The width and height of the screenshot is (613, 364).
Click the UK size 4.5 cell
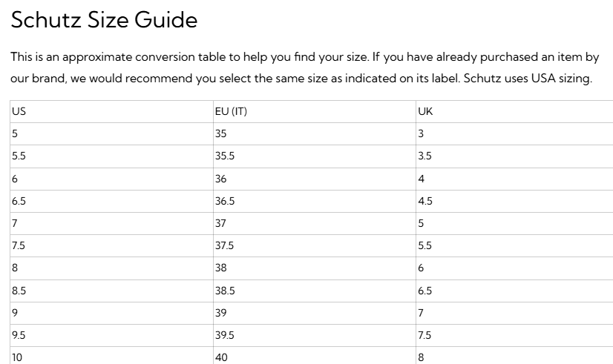pyautogui.click(x=514, y=201)
